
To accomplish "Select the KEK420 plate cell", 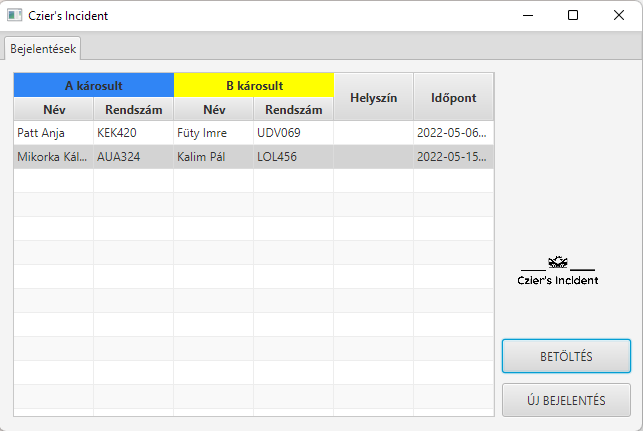I will [134, 133].
